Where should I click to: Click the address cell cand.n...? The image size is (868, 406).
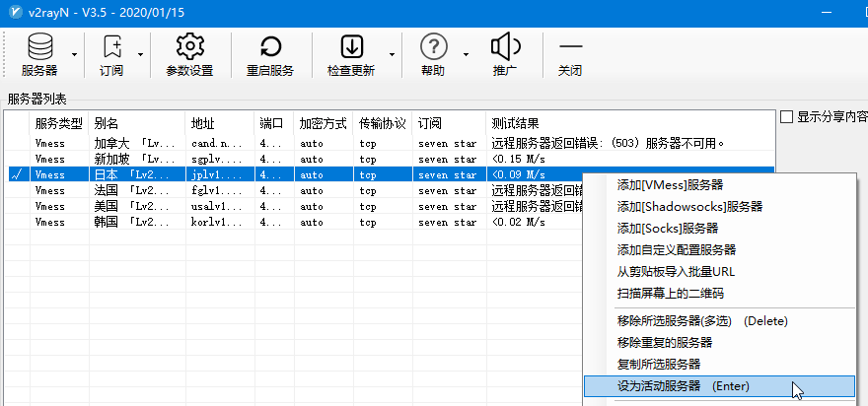coord(216,143)
